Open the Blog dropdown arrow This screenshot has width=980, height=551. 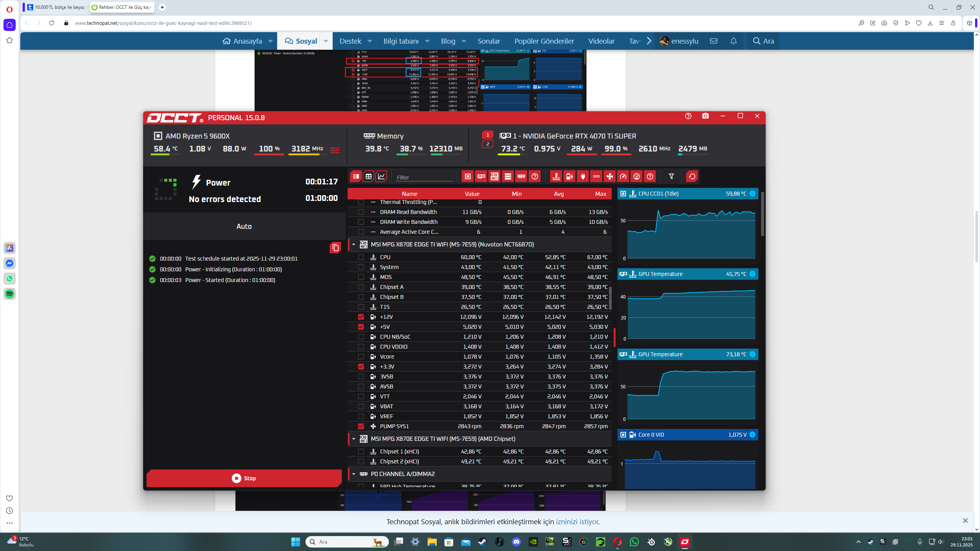pyautogui.click(x=464, y=41)
